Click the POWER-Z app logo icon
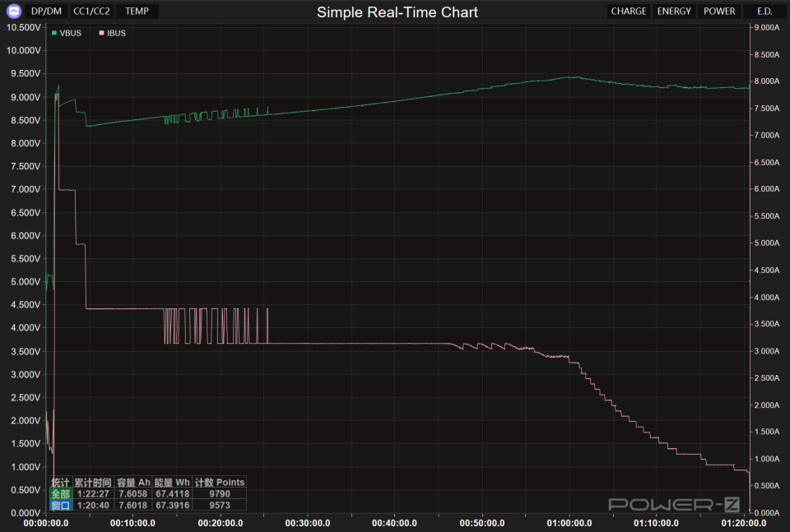This screenshot has width=790, height=532. (x=14, y=11)
